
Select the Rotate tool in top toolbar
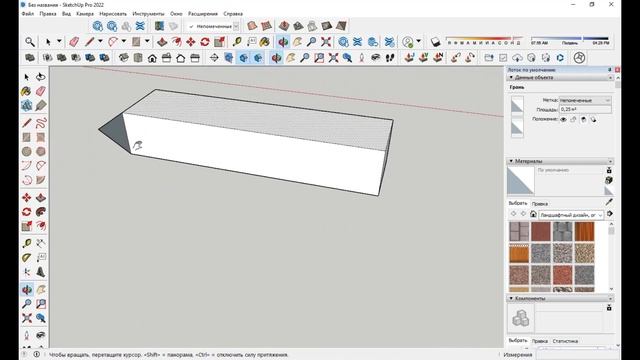point(205,42)
